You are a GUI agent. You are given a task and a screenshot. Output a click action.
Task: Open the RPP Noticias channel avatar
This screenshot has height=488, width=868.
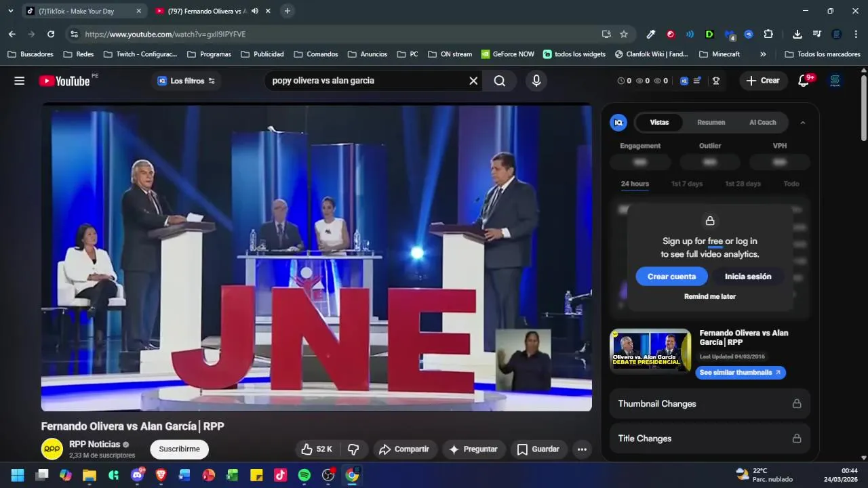pos(52,449)
